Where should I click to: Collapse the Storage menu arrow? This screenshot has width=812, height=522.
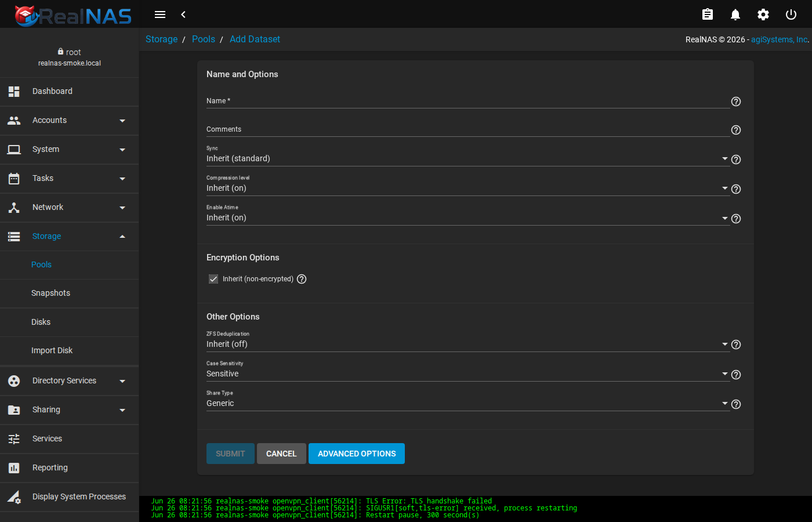tap(122, 236)
